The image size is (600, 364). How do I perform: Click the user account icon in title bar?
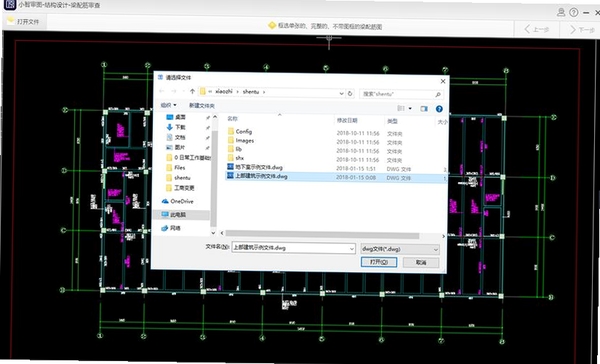point(561,12)
